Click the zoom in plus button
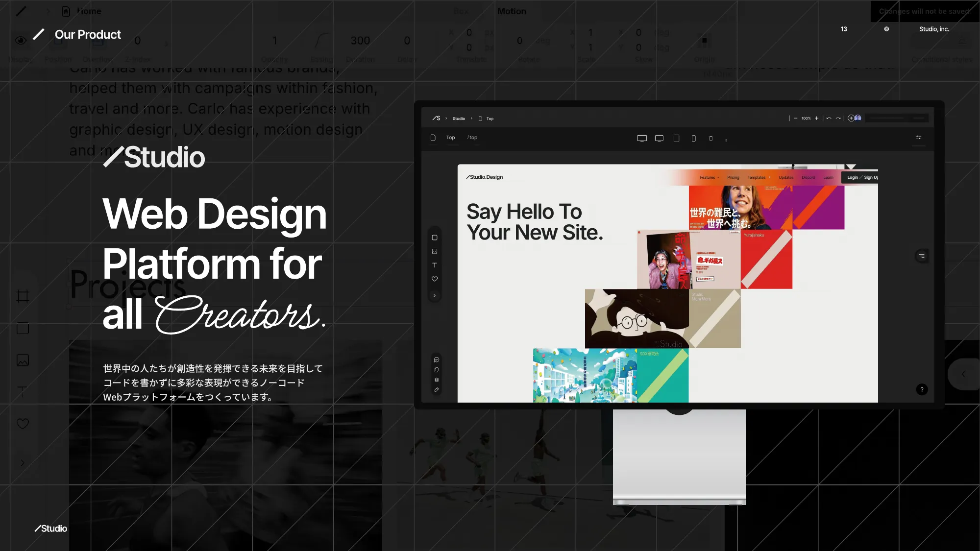 click(x=816, y=118)
